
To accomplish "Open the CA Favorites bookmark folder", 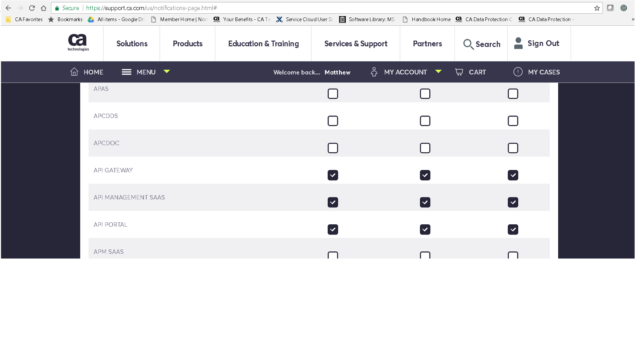I will (x=25, y=19).
